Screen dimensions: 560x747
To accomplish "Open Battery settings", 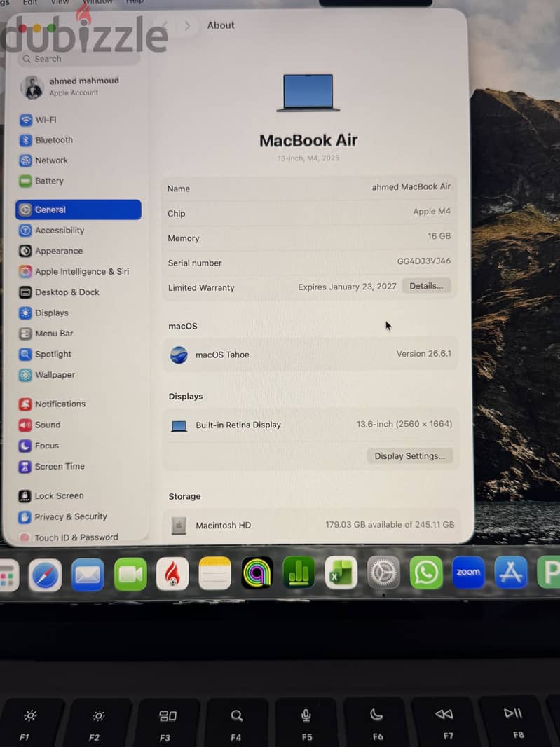I will point(41,181).
